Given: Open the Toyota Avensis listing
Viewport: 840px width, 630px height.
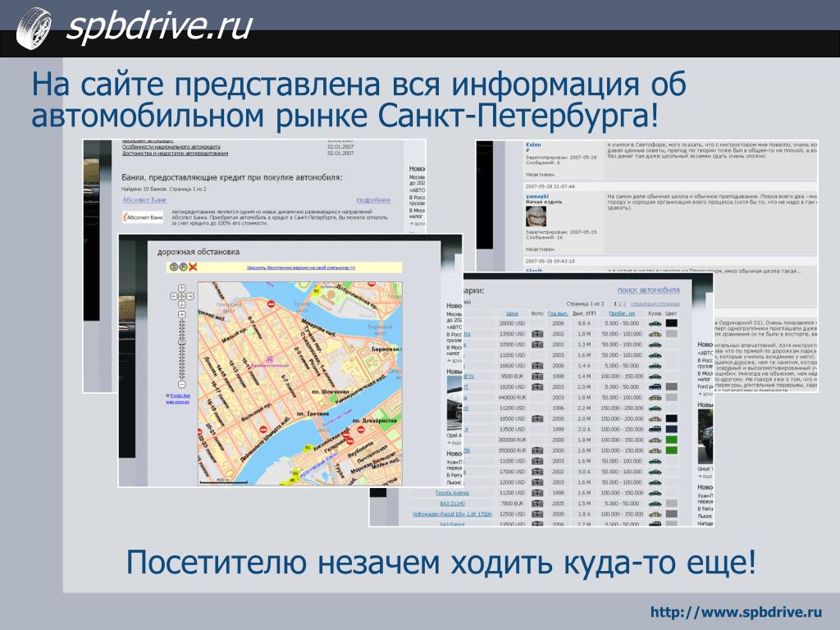Looking at the screenshot, I should pyautogui.click(x=452, y=493).
